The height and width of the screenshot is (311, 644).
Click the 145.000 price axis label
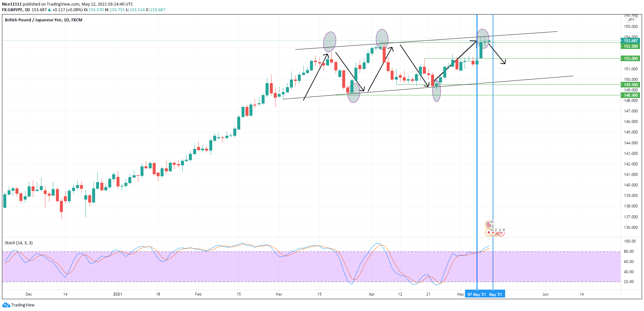[631, 132]
